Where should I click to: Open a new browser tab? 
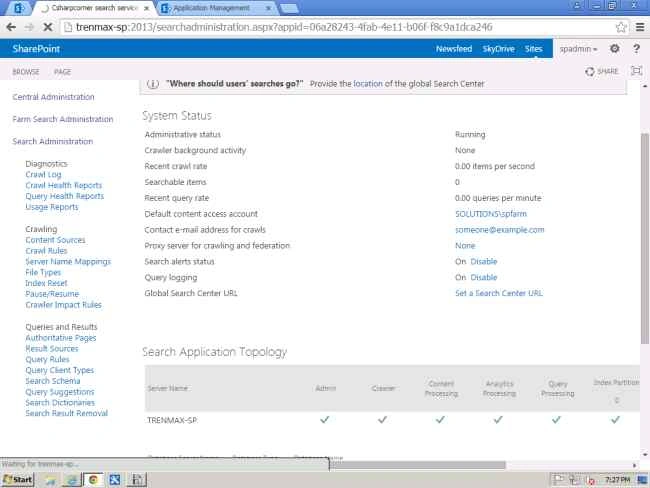tap(289, 8)
